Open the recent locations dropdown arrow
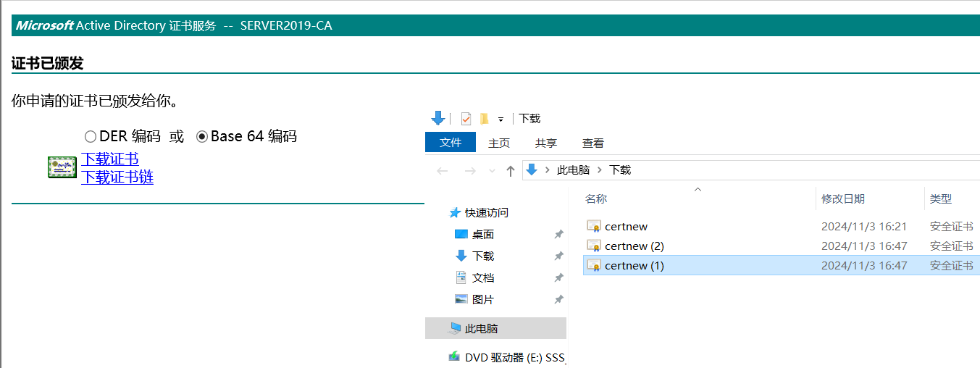 click(x=492, y=171)
